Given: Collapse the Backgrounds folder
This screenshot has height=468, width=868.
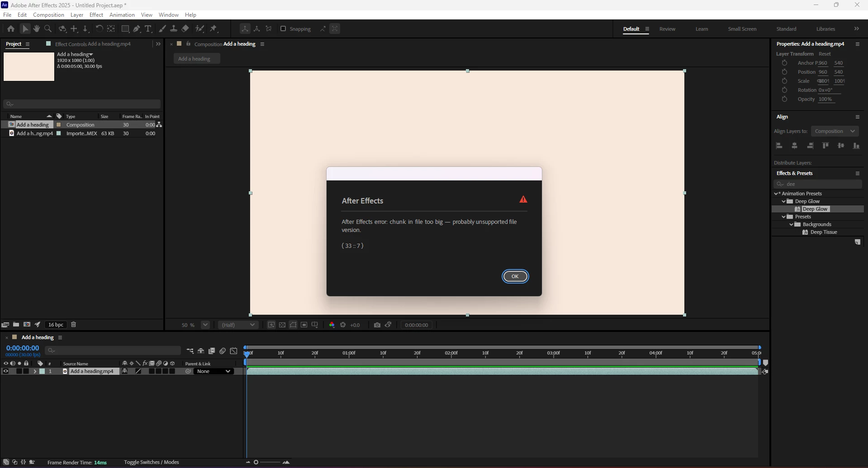Looking at the screenshot, I should point(792,224).
